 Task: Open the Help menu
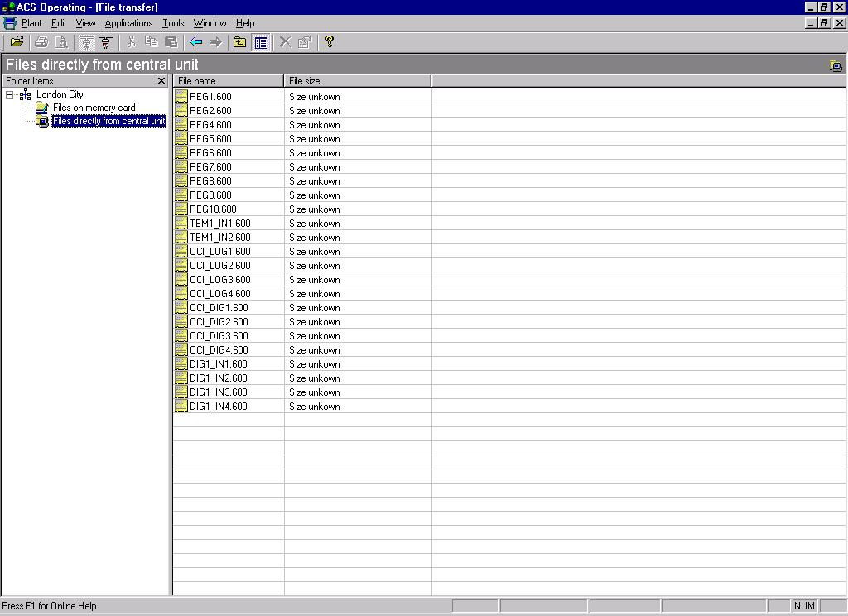click(x=245, y=23)
